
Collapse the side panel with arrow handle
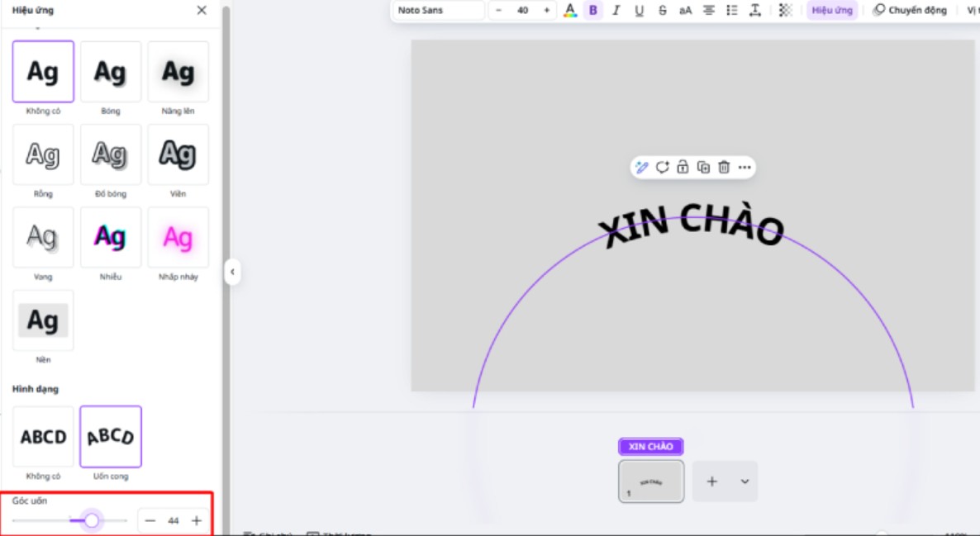(x=232, y=272)
